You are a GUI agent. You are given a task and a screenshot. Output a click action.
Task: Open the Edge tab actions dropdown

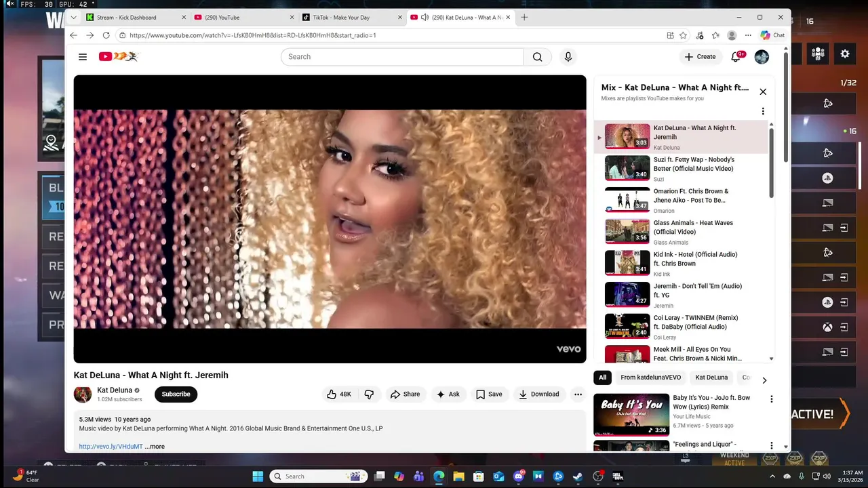click(x=73, y=18)
